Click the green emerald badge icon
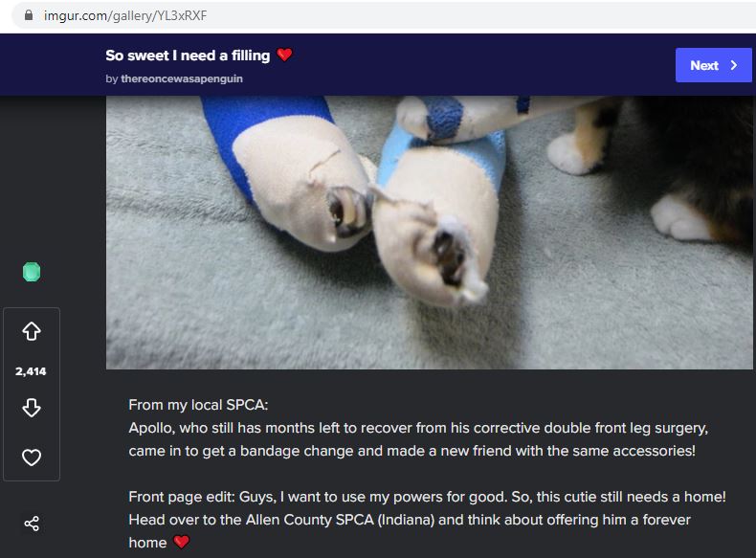 [x=32, y=272]
